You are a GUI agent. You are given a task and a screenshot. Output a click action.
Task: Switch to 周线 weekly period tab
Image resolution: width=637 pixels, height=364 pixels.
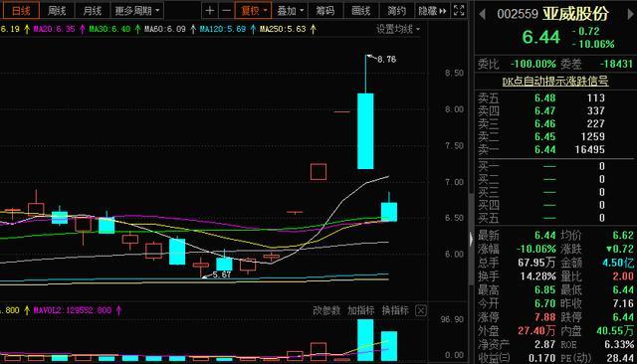(57, 11)
